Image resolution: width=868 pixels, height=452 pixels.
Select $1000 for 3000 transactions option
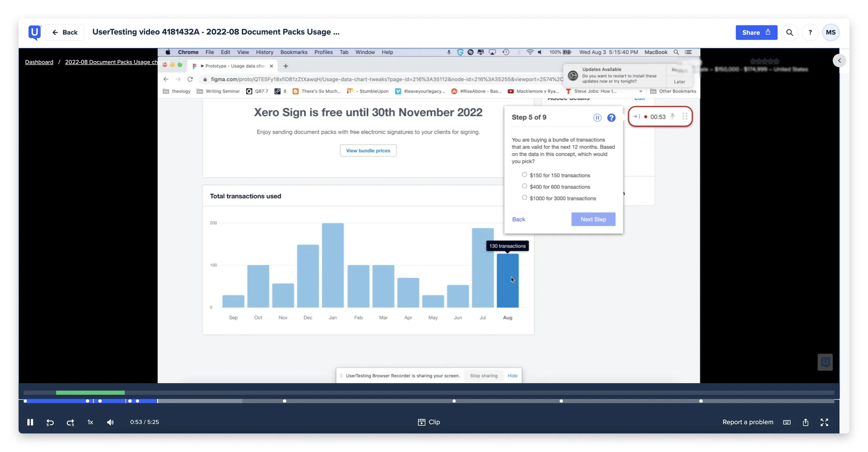click(x=524, y=198)
